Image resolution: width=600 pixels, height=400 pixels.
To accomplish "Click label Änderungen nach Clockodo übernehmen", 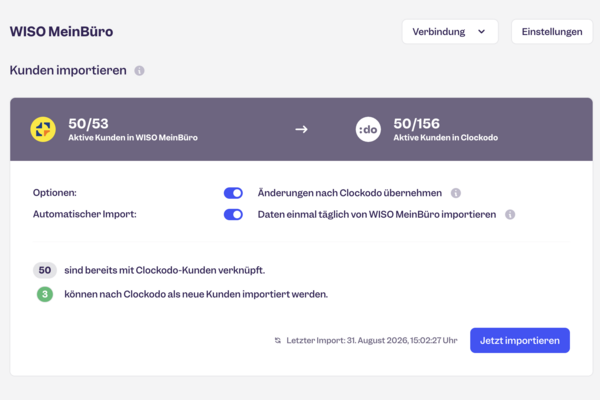I will click(x=350, y=193).
